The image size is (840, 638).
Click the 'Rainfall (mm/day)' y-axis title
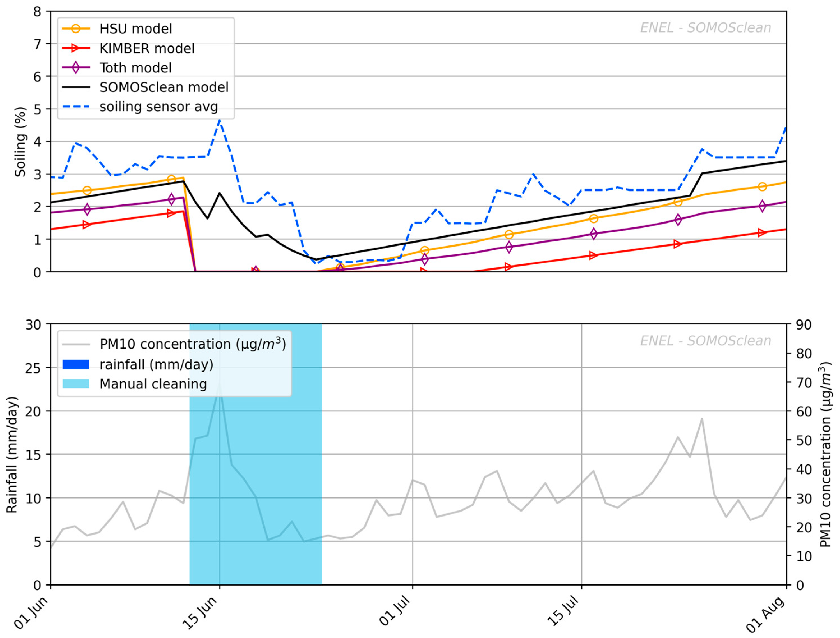pyautogui.click(x=12, y=455)
